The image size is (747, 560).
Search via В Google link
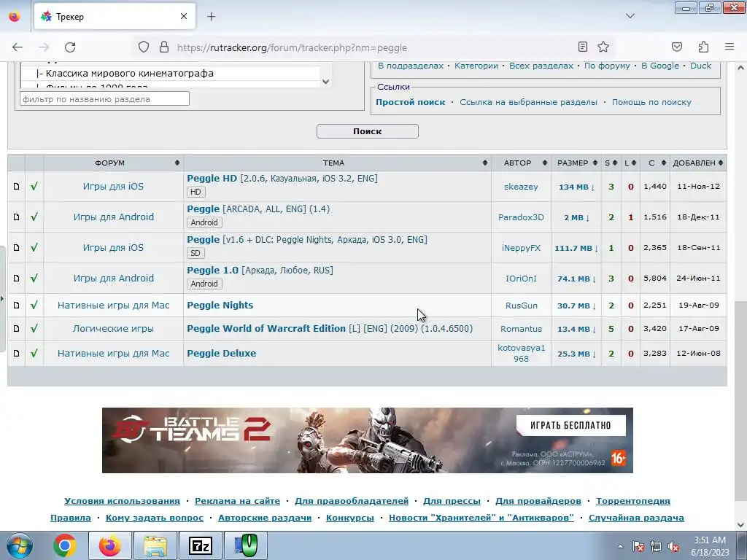click(659, 66)
